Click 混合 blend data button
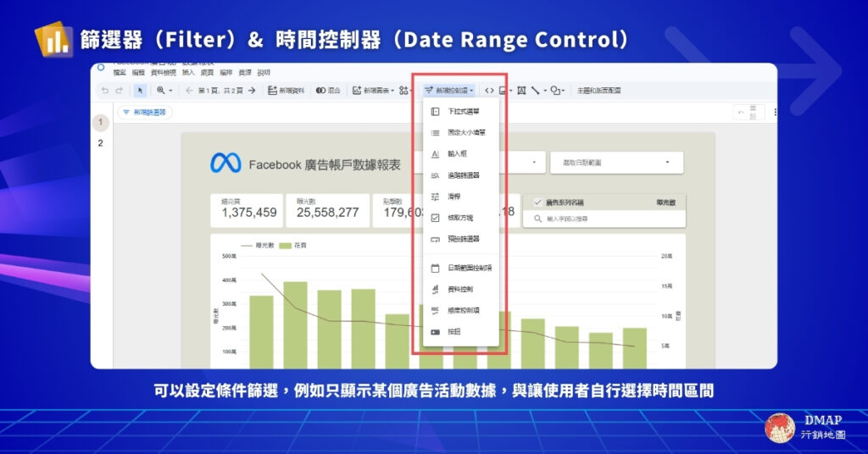Viewport: 868px width, 454px height. click(x=328, y=90)
